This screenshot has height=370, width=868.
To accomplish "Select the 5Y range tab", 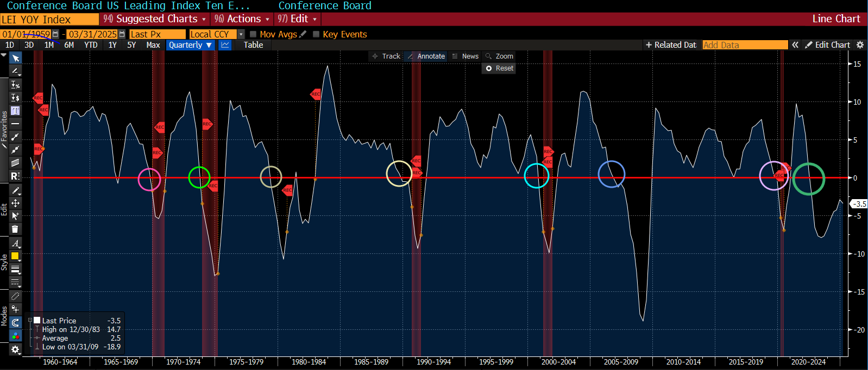I will point(131,45).
